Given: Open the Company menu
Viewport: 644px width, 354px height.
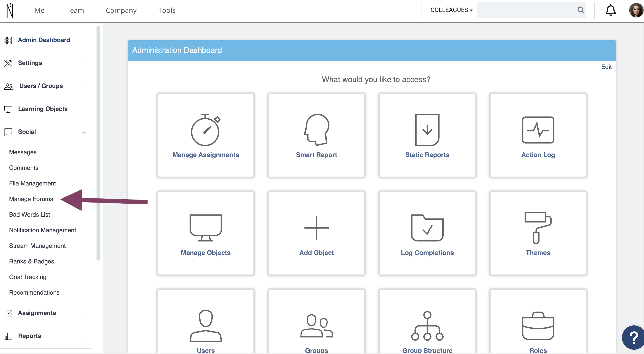Looking at the screenshot, I should point(121,10).
